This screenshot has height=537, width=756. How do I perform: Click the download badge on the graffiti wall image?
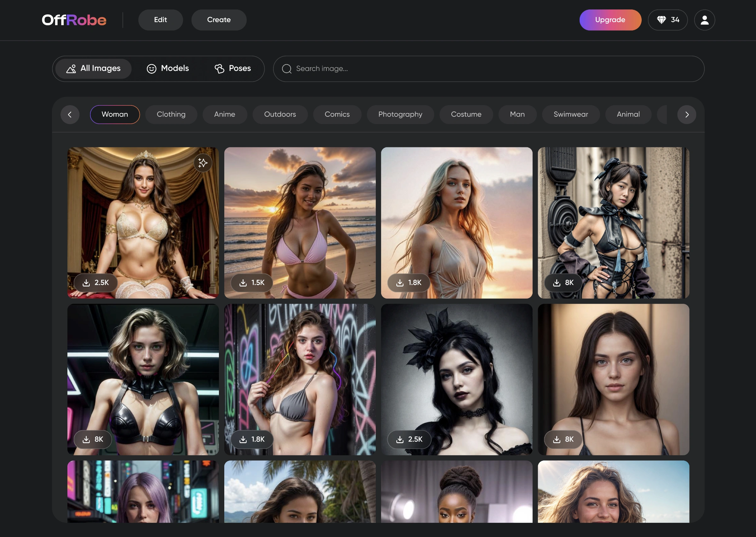click(x=252, y=439)
